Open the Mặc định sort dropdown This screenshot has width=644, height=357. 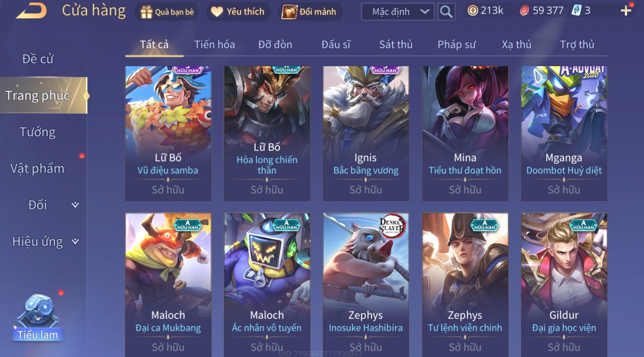(x=398, y=12)
